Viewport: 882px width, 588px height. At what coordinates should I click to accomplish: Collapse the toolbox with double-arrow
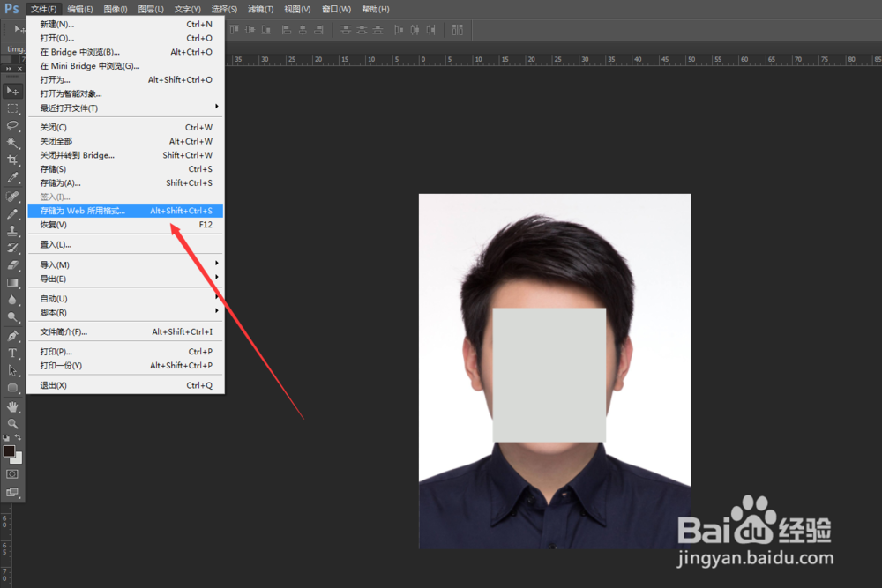(8, 69)
